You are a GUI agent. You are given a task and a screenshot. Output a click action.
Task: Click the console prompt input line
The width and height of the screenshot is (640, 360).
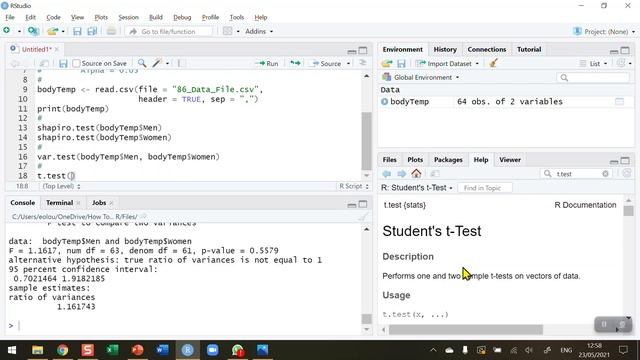pyautogui.click(x=184, y=325)
